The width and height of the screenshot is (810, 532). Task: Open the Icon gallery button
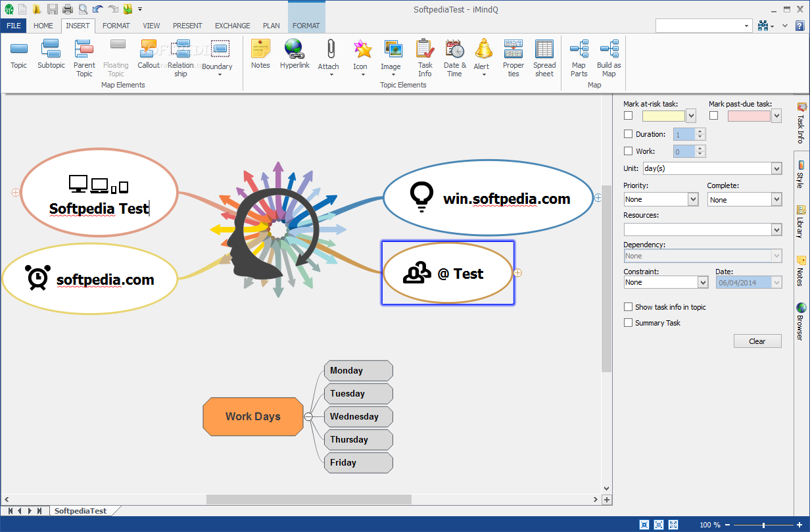[361, 58]
